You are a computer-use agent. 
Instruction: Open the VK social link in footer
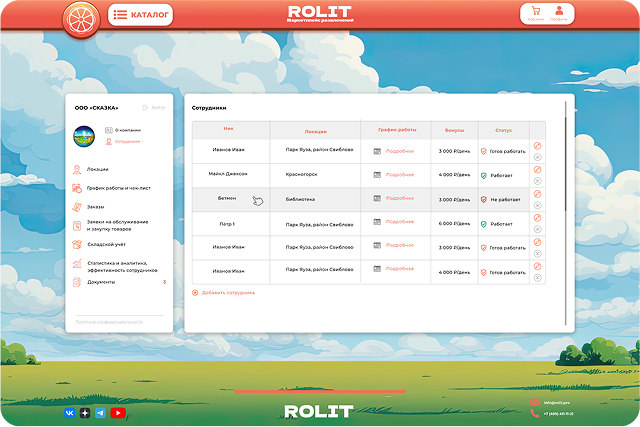pos(69,412)
